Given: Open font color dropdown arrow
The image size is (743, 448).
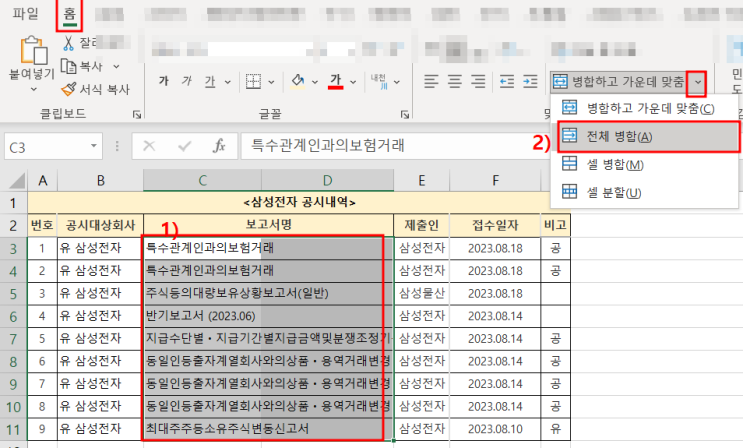Looking at the screenshot, I should 353,82.
